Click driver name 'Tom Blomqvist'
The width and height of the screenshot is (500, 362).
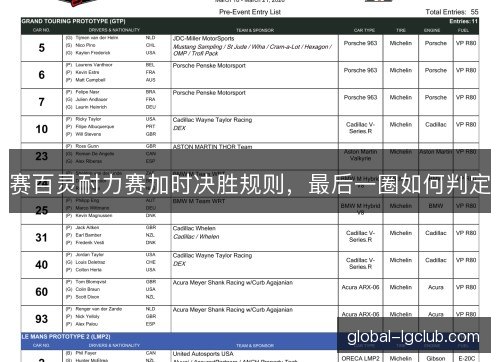click(x=91, y=282)
